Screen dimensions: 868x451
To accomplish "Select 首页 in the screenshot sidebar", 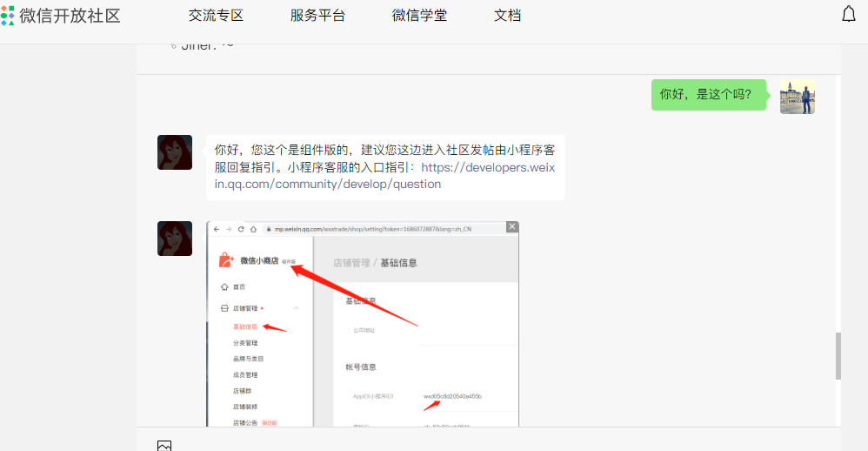I will [x=239, y=287].
